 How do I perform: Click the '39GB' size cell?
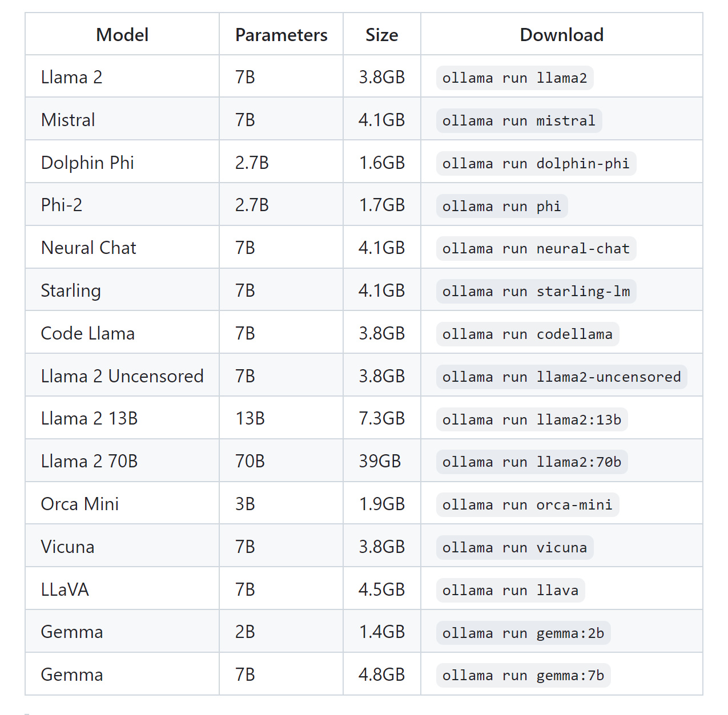[380, 462]
